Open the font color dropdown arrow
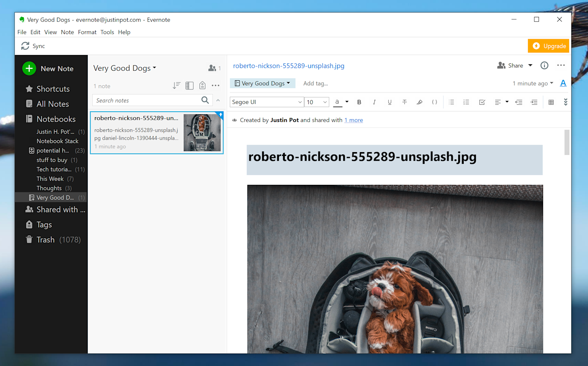The image size is (588, 366). pyautogui.click(x=347, y=102)
